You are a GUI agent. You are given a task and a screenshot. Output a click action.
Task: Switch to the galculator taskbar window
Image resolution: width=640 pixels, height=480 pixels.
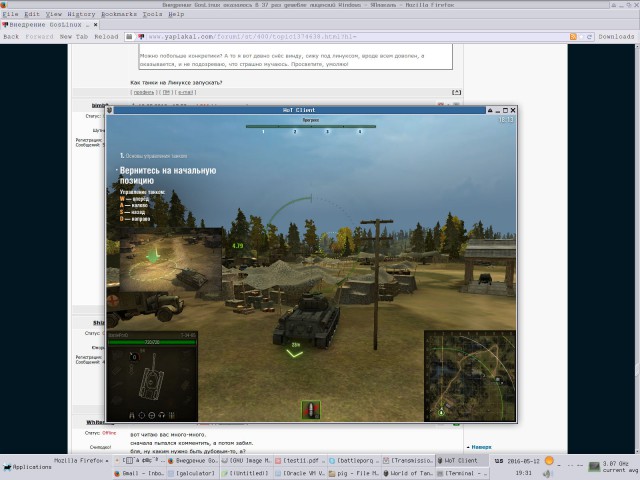coord(192,473)
